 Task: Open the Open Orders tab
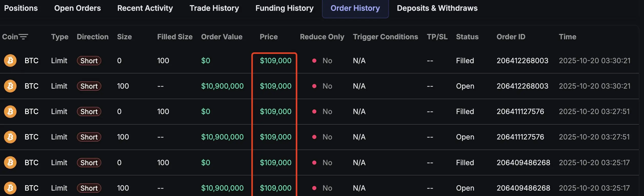tap(77, 8)
